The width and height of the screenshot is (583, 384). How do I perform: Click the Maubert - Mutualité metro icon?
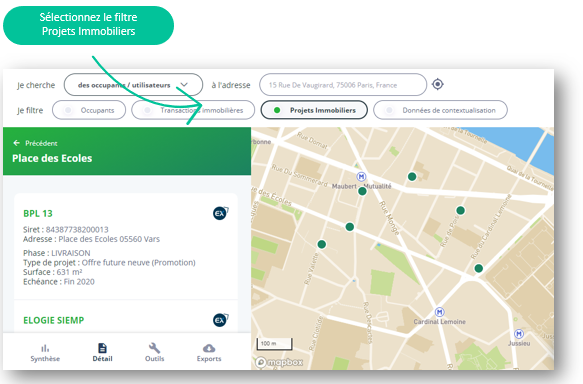tap(361, 177)
